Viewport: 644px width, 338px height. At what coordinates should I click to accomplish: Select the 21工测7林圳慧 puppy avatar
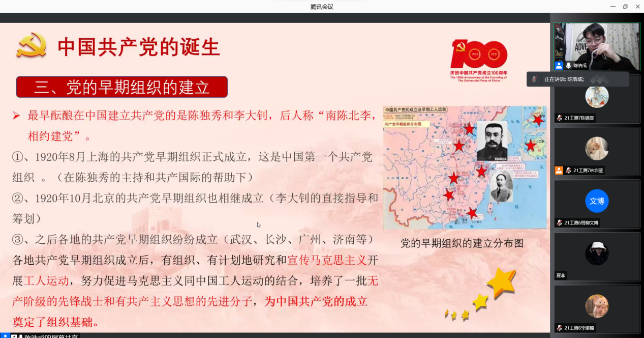pyautogui.click(x=597, y=148)
